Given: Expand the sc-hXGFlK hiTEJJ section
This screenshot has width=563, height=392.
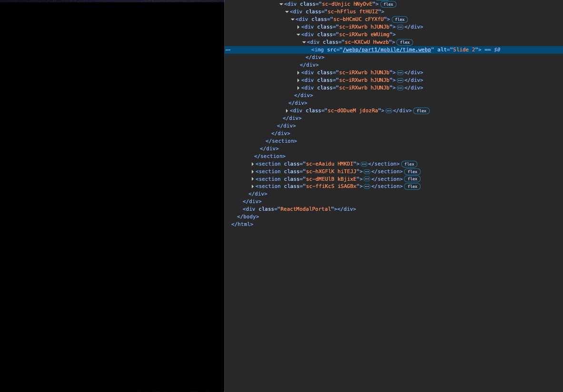Looking at the screenshot, I should (252, 171).
